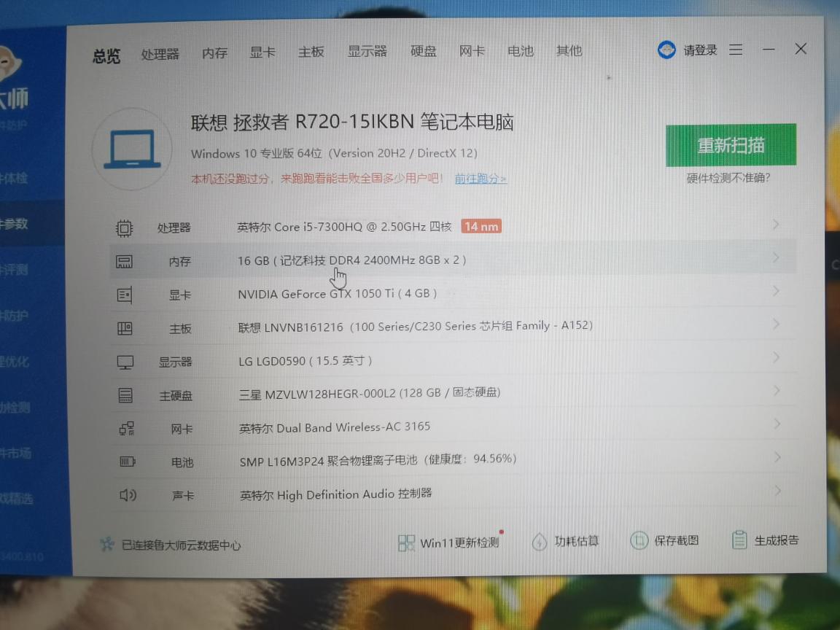Open the hamburger menu icon
This screenshot has width=840, height=630.
coord(736,50)
